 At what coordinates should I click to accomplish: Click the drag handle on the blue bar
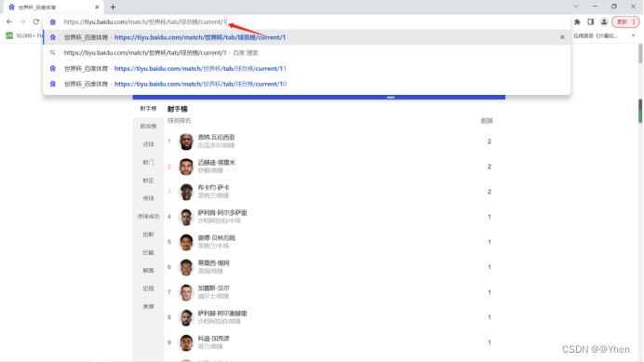point(391,98)
